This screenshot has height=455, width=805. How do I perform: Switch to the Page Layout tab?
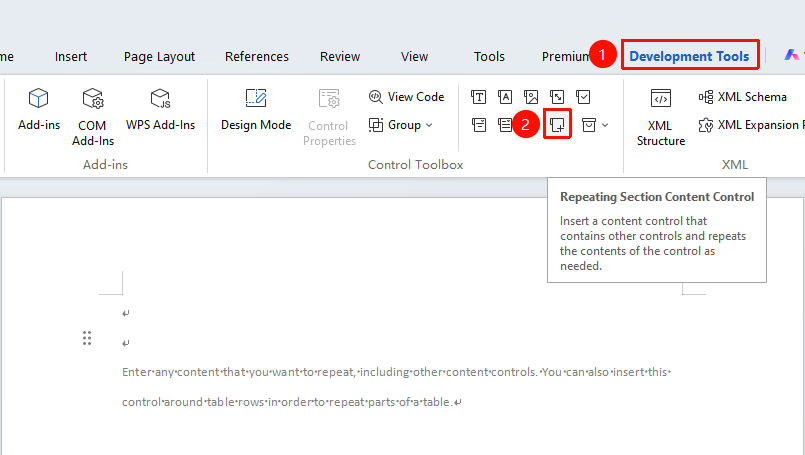click(x=159, y=56)
